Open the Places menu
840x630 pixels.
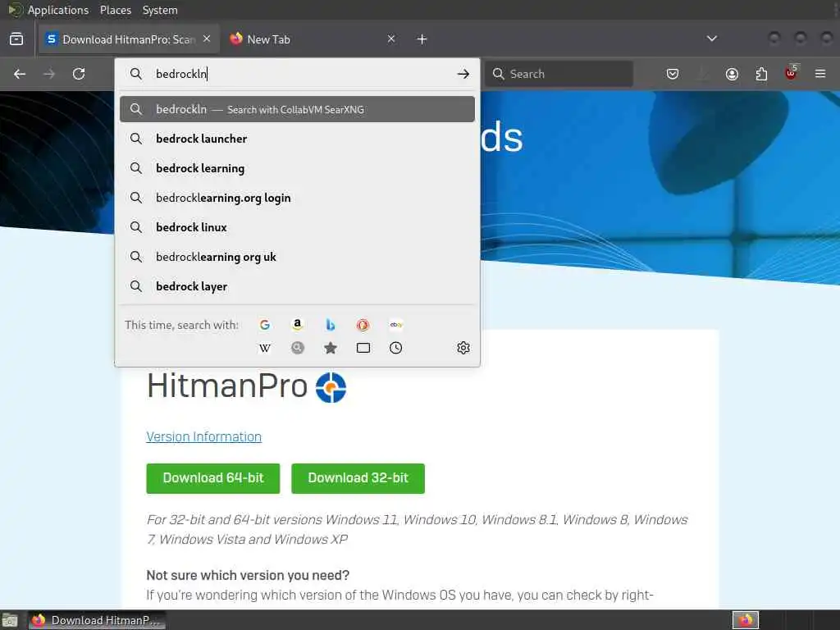[x=116, y=10]
